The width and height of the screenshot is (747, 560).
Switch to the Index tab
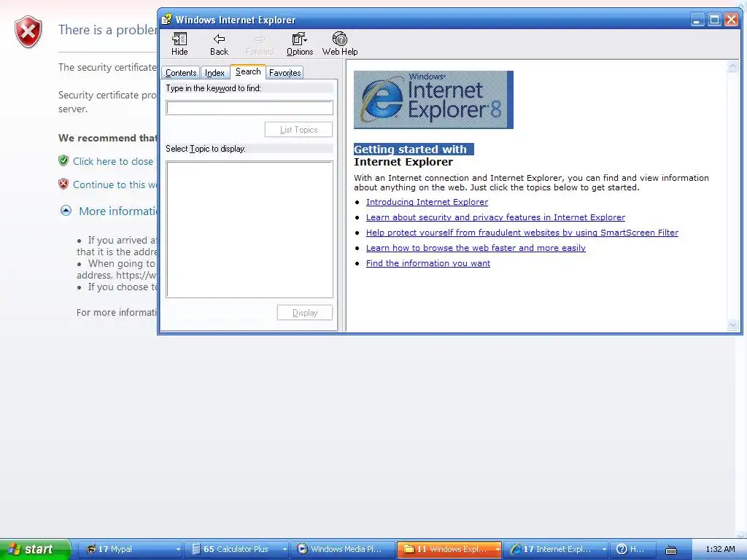tap(214, 73)
